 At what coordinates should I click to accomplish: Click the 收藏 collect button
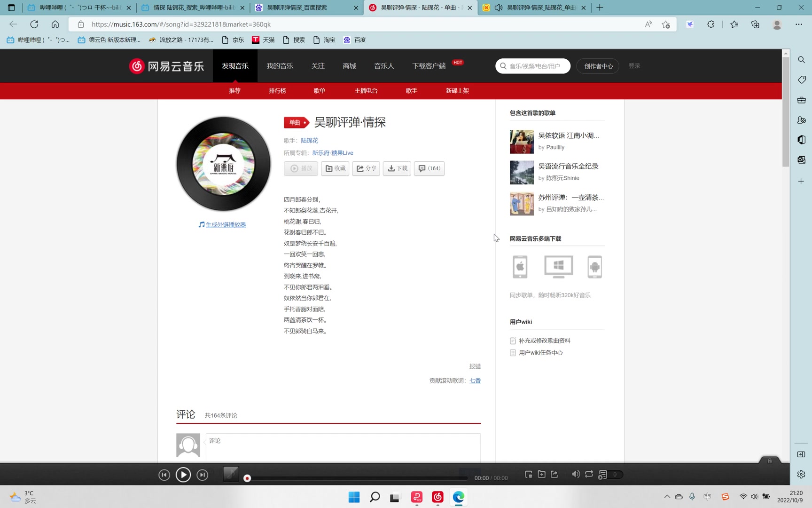[335, 168]
